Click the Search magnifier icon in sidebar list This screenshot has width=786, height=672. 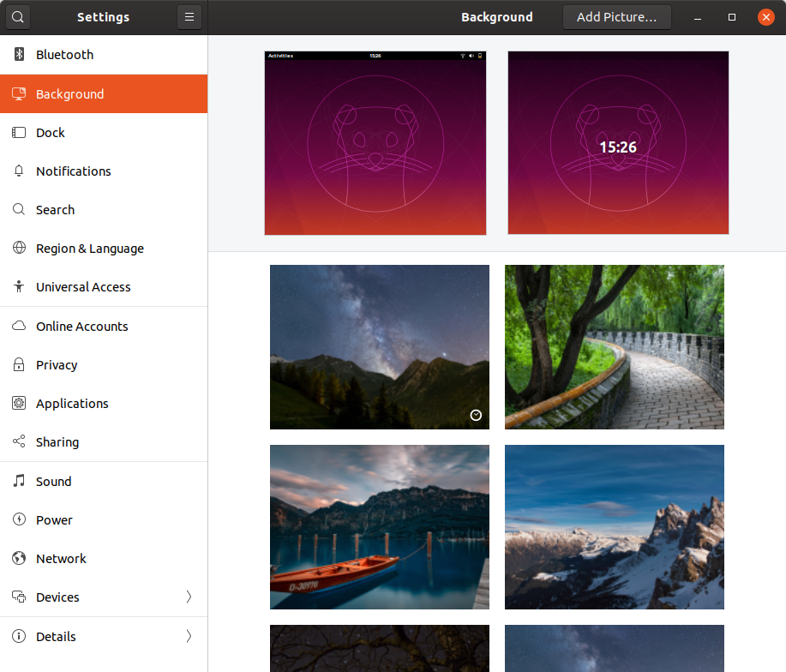(x=19, y=209)
